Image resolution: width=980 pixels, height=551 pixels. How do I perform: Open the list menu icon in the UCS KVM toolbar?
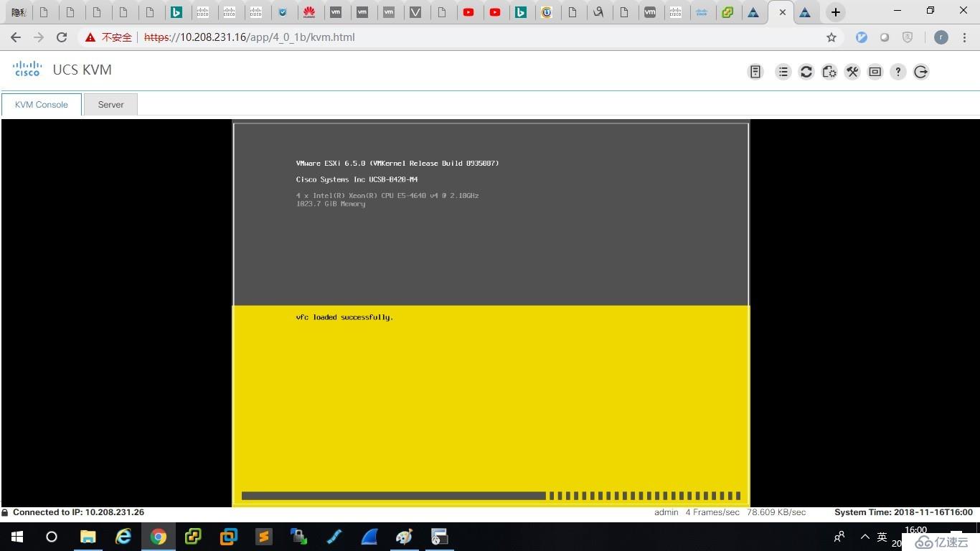[783, 72]
